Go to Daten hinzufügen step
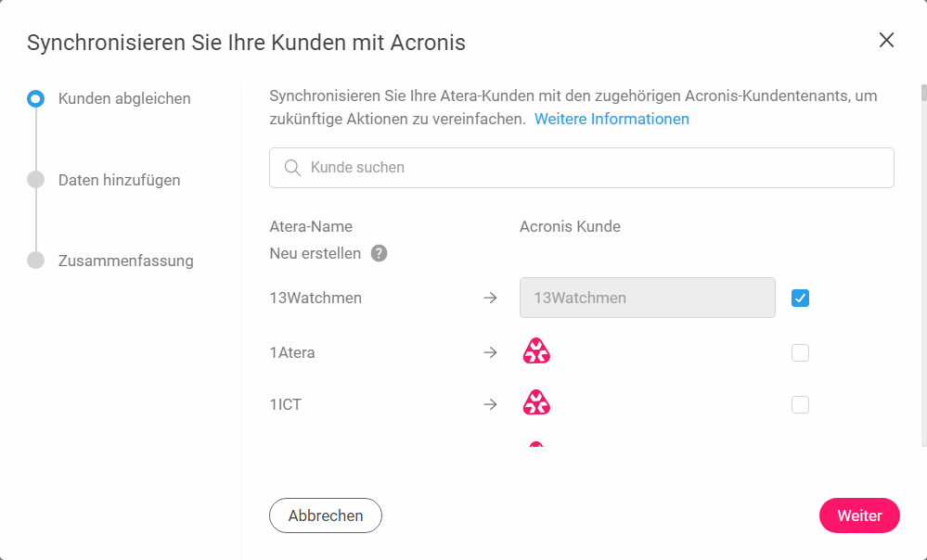This screenshot has width=927, height=560. (120, 180)
